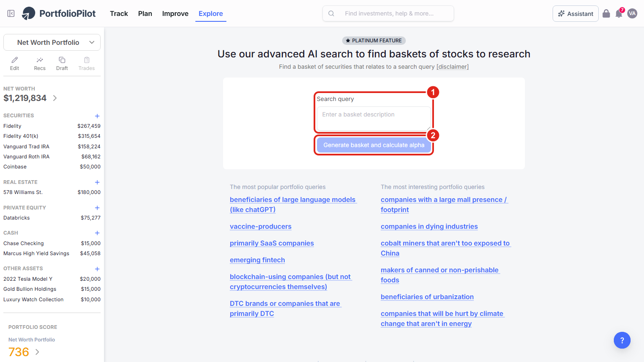Open the Plan menu

coord(145,13)
